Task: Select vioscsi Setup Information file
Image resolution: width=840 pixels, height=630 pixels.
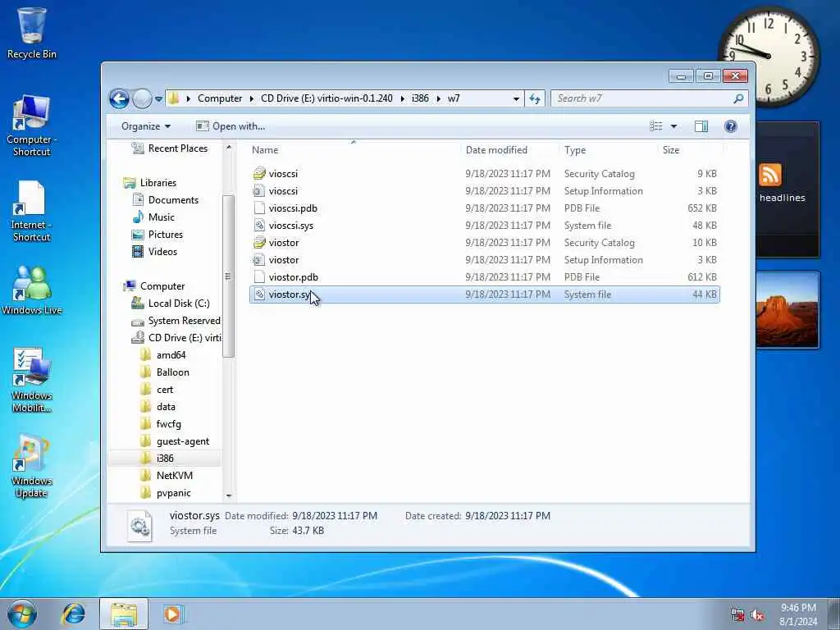Action: coord(484,190)
